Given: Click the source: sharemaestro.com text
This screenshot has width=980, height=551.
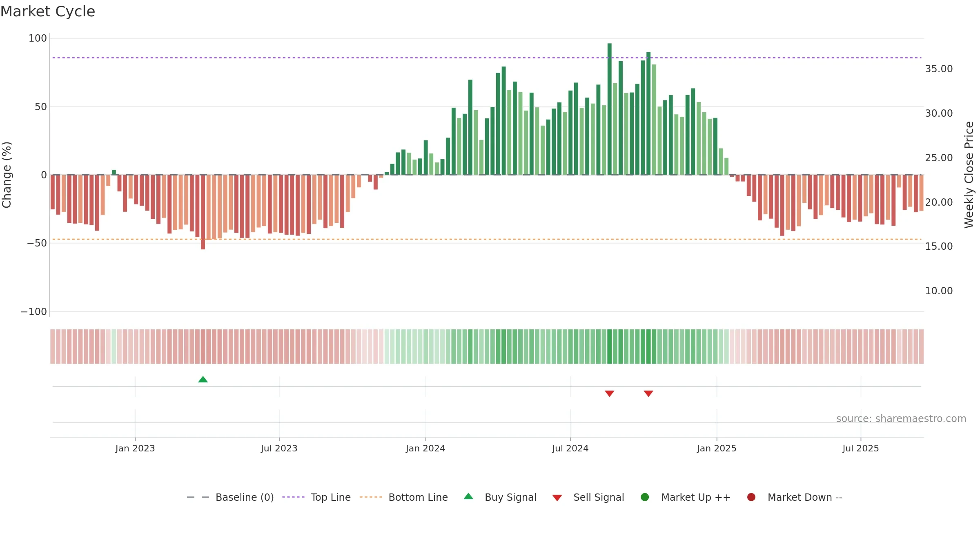Looking at the screenshot, I should coord(901,419).
